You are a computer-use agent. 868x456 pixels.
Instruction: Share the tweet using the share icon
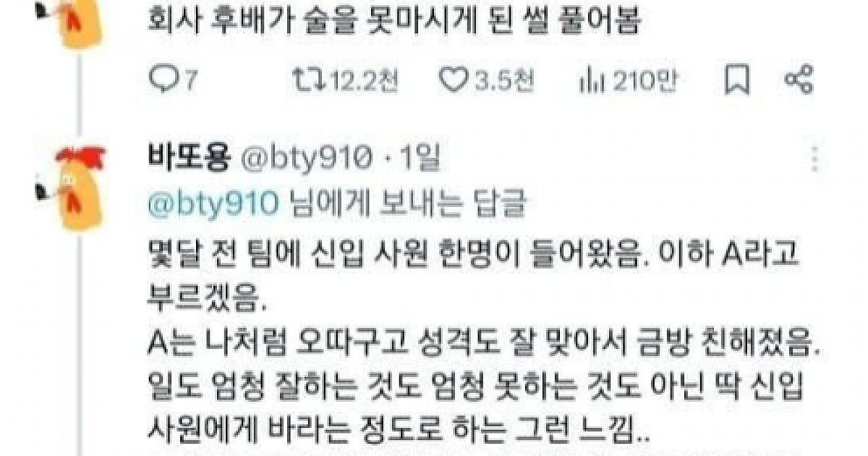pyautogui.click(x=799, y=80)
